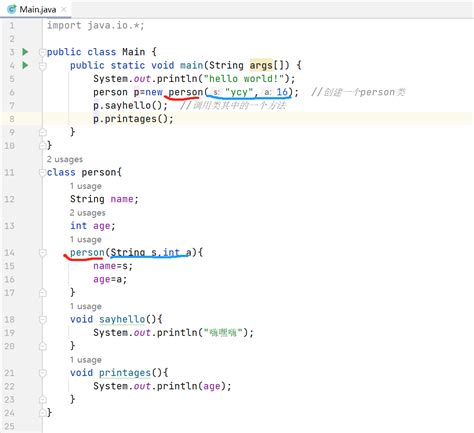The height and width of the screenshot is (433, 474).
Task: Collapse the main method fold marker
Action: (42, 66)
